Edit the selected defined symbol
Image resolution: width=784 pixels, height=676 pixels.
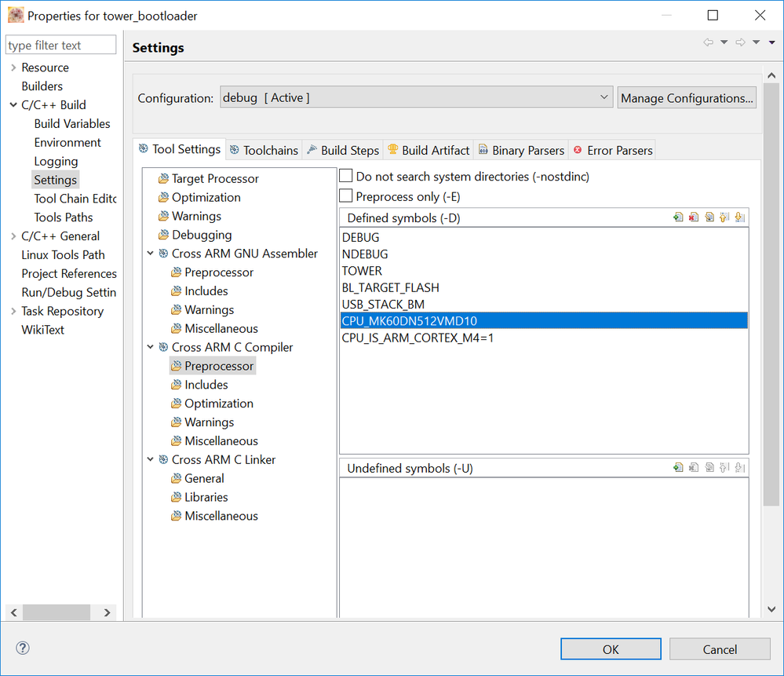709,217
